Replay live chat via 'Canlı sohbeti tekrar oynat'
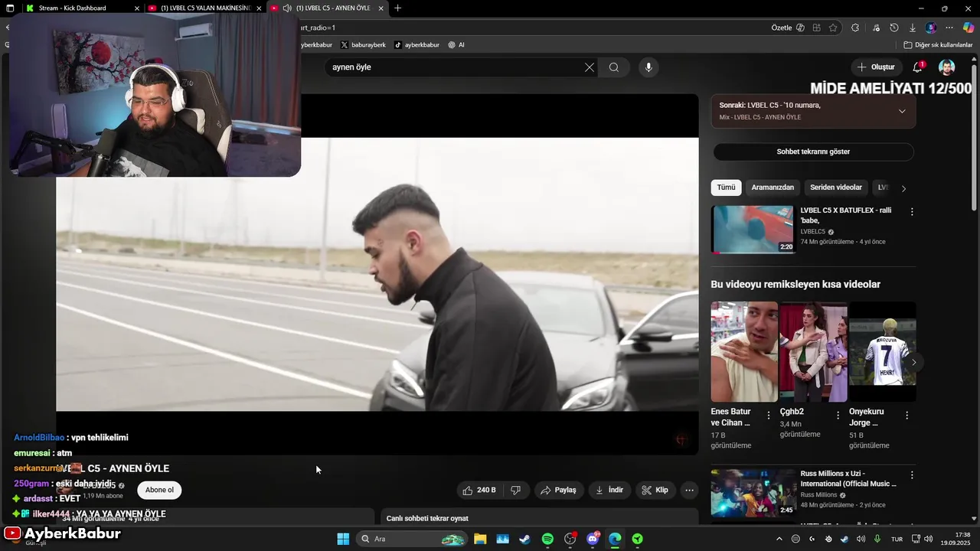 (x=427, y=518)
